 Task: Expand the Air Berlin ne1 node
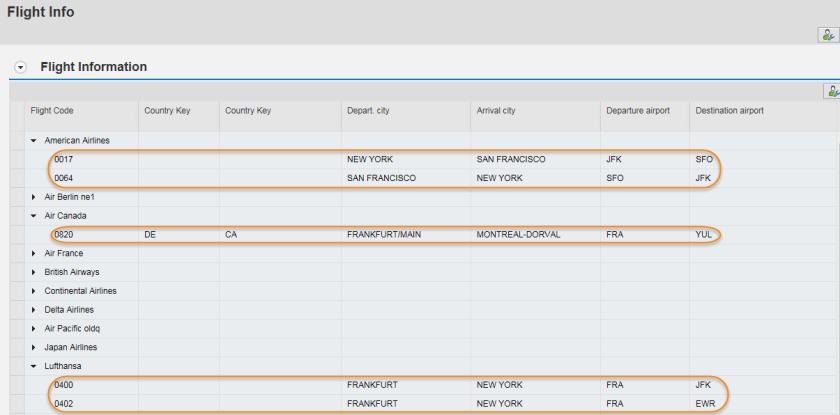(x=34, y=197)
